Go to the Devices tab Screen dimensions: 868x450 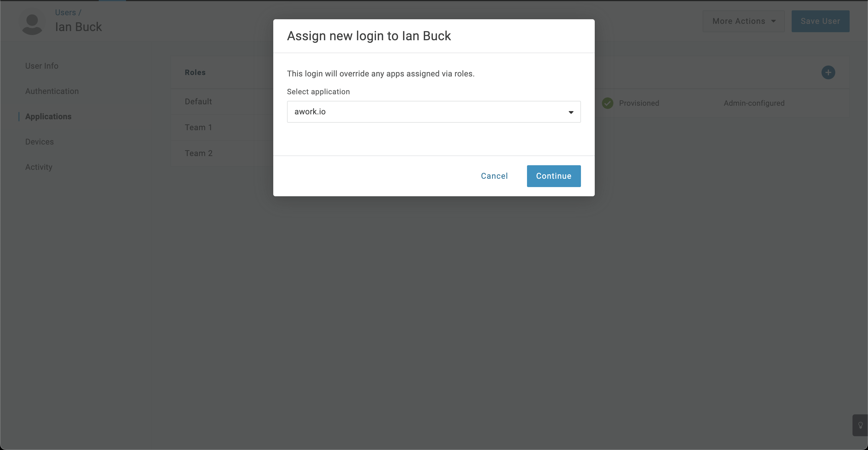coord(39,142)
